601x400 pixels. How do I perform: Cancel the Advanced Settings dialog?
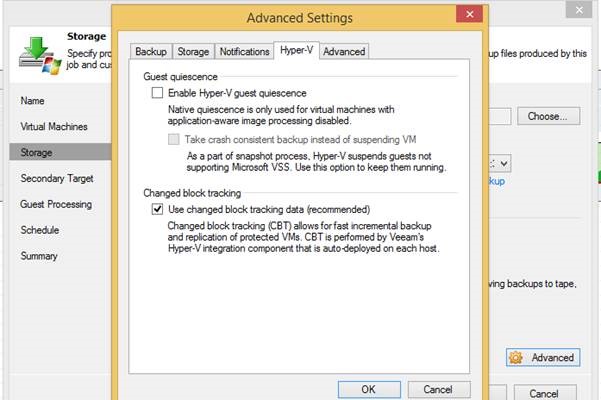point(438,389)
